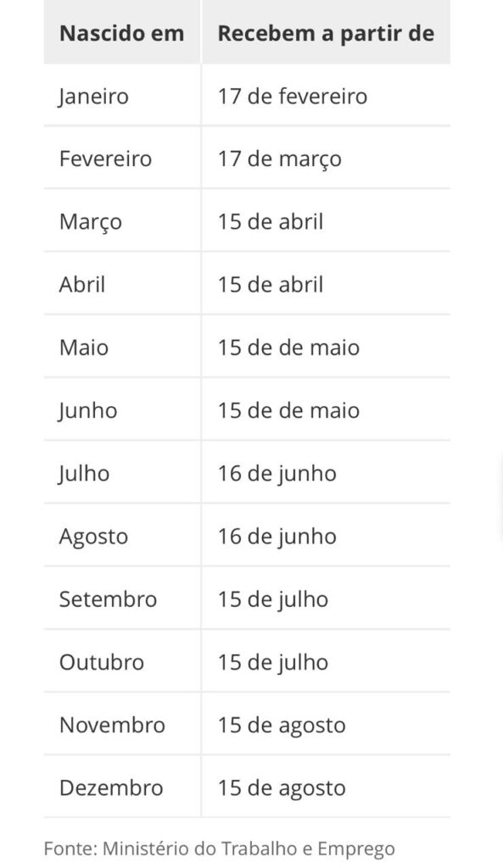This screenshot has width=503, height=868.
Task: Select the Janeiro row cell
Action: tap(121, 96)
